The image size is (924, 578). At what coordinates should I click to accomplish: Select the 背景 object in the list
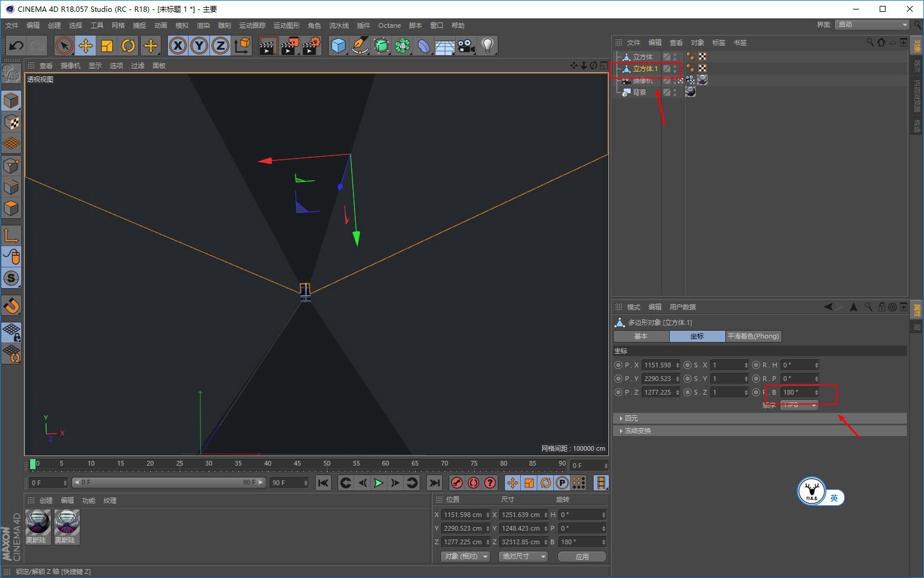click(x=640, y=92)
